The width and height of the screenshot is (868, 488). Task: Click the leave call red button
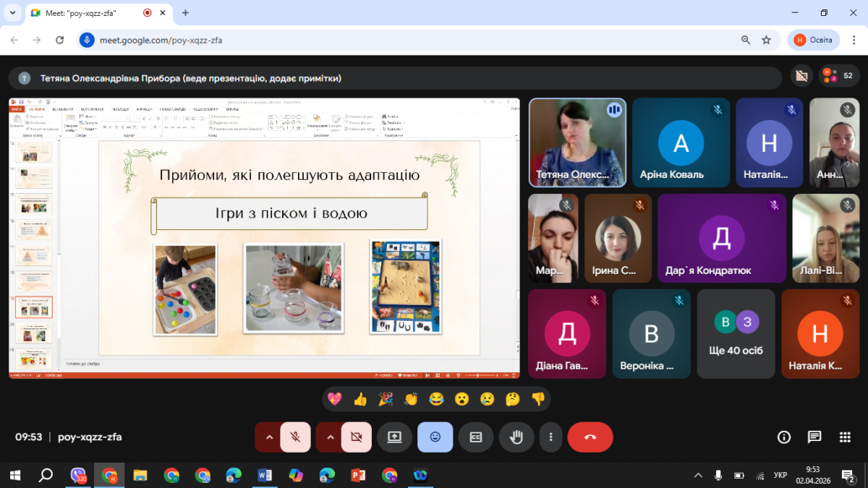(590, 437)
